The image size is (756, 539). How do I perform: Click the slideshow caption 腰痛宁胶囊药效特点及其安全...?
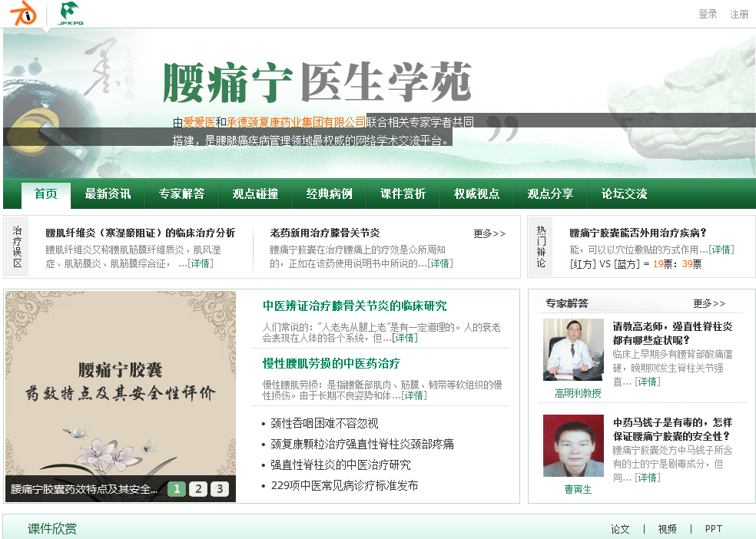pyautogui.click(x=84, y=489)
